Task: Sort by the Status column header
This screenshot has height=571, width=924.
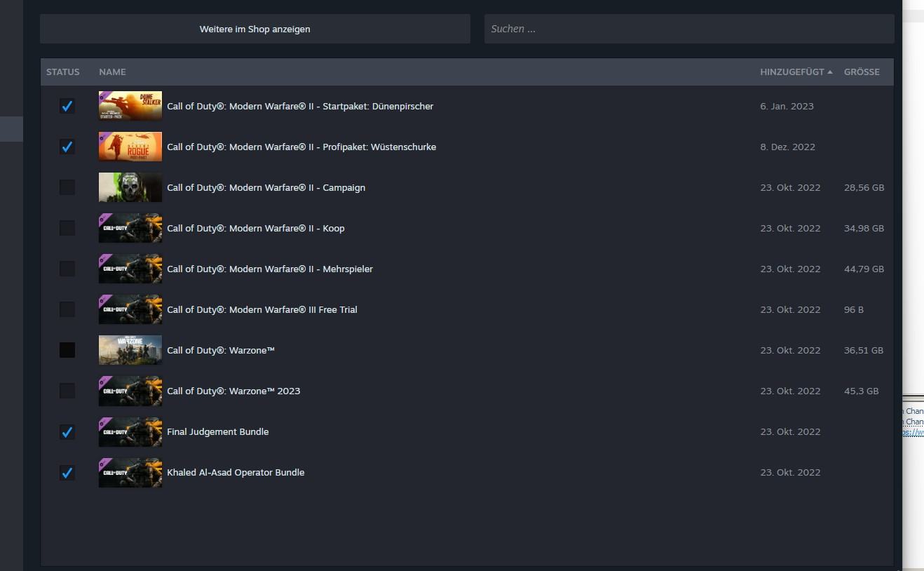Action: pos(63,72)
